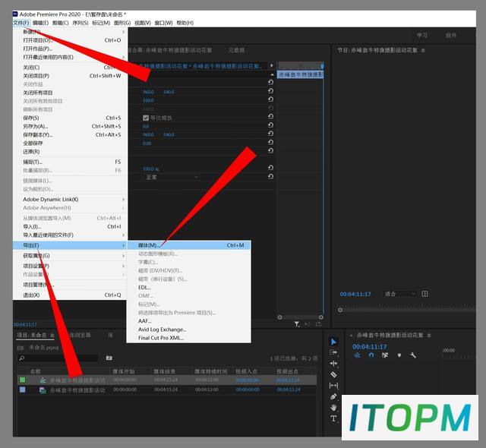This screenshot has width=486, height=448.
Task: Choose Final Cut Pro XML... export option
Action: tap(189, 338)
